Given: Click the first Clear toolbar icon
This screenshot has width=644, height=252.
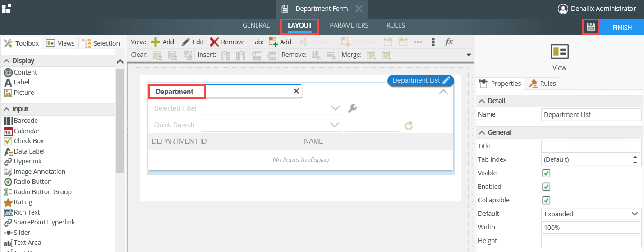Looking at the screenshot, I should tap(157, 55).
